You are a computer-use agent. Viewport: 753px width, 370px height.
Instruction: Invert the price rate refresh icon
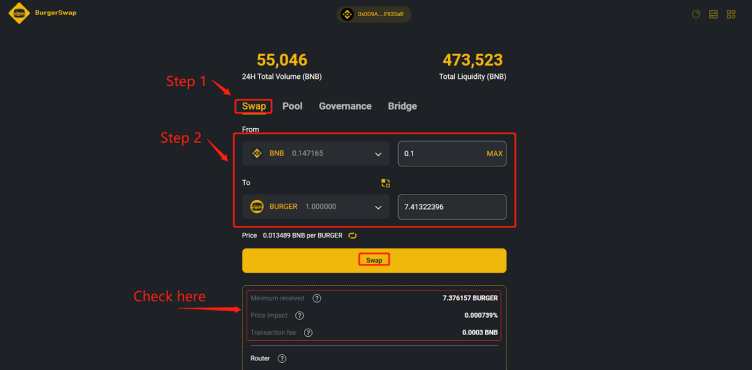coord(352,235)
